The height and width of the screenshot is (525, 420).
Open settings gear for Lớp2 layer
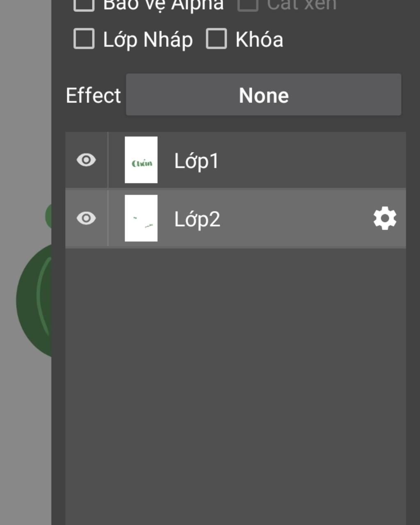[385, 219]
